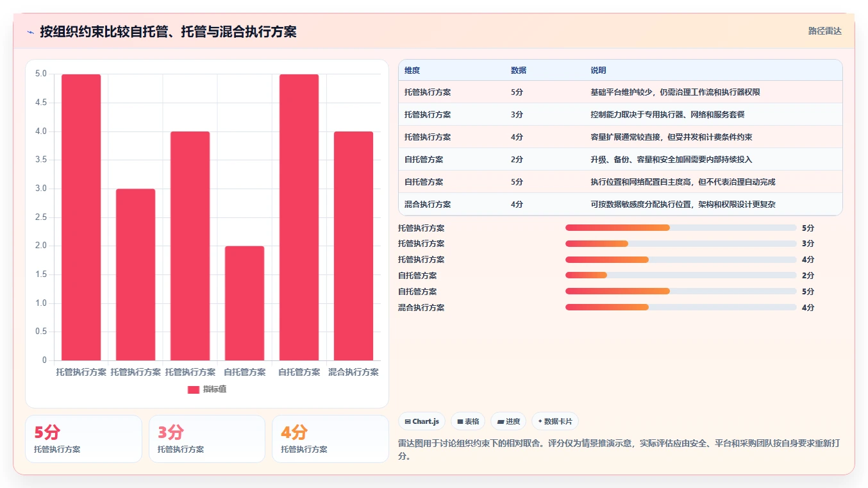Screen dimensions: 868x488
Task: Click the 路径雷达 label in the header
Action: pos(824,31)
